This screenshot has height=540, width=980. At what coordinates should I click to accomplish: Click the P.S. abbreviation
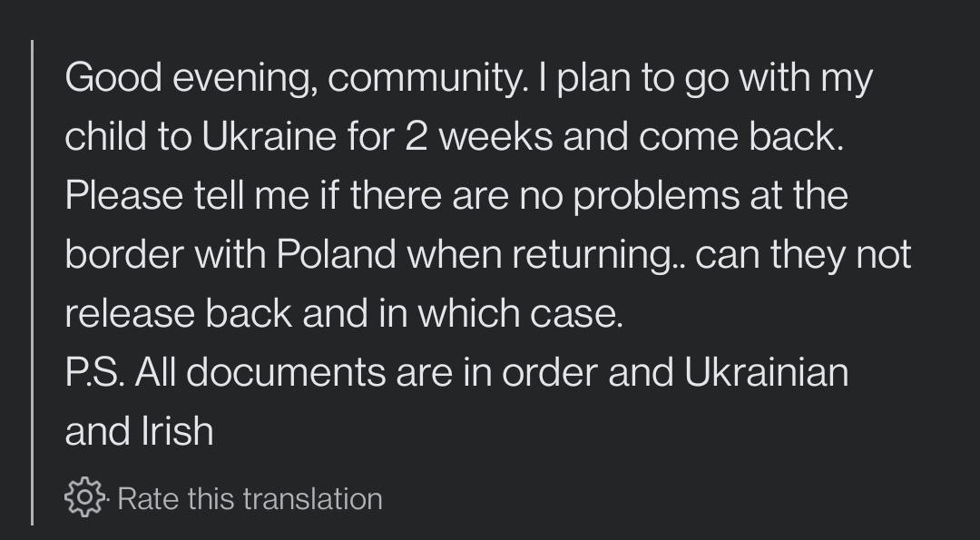coord(95,372)
